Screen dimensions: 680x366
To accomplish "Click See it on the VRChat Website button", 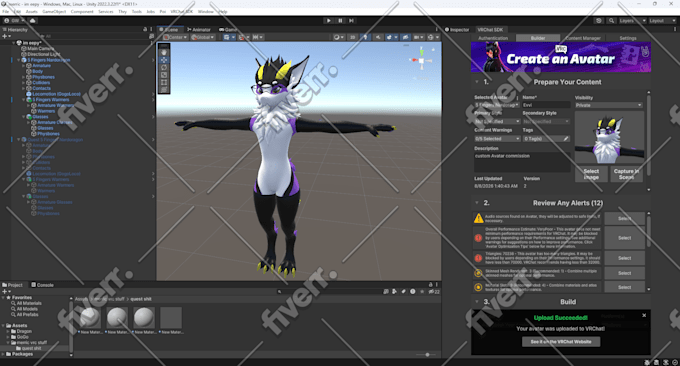I will tap(561, 342).
